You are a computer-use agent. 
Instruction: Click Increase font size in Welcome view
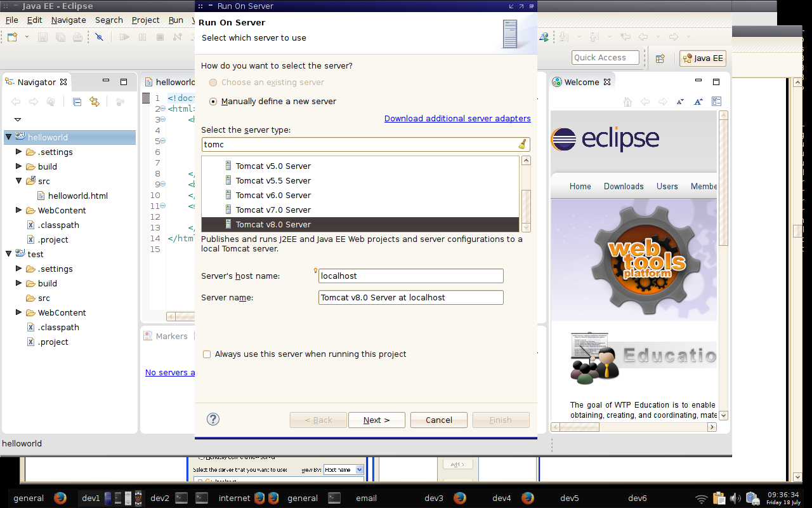click(x=698, y=102)
